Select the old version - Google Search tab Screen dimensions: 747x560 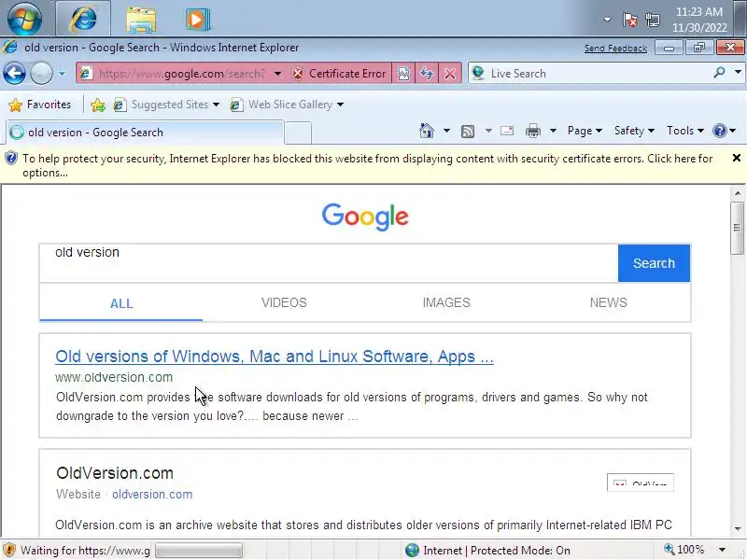(146, 133)
